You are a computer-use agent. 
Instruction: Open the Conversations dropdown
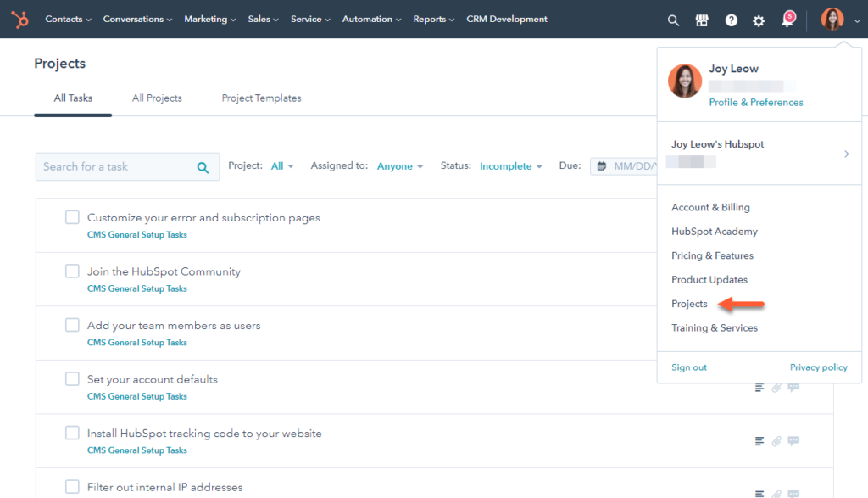[x=137, y=20]
